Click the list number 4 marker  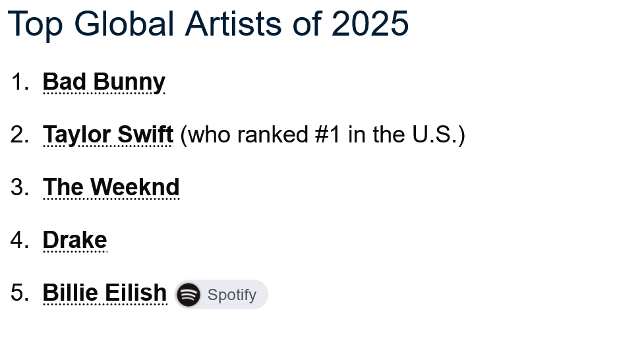tap(20, 239)
